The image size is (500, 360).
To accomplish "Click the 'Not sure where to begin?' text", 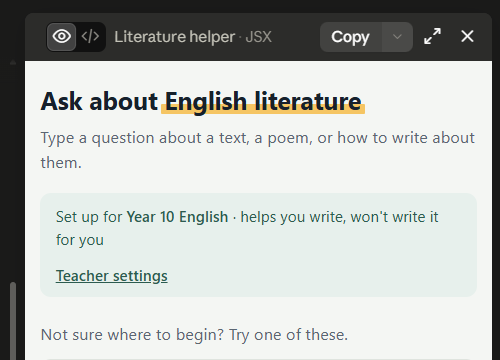I will 132,335.
